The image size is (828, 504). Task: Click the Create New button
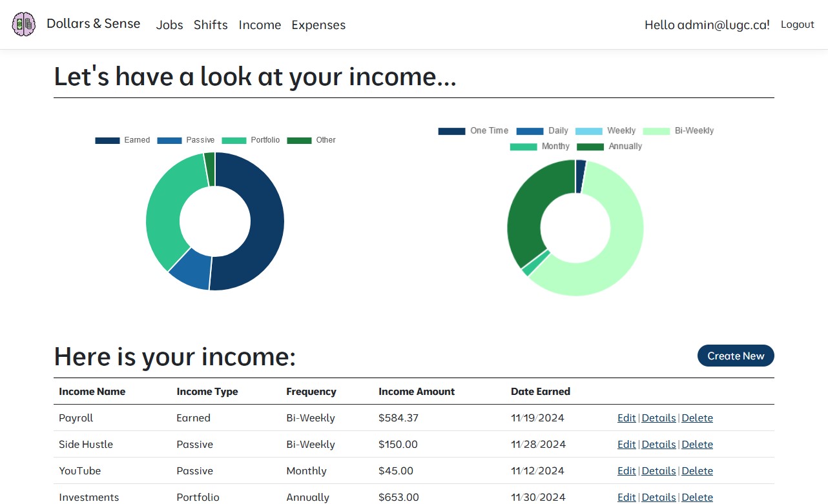click(x=736, y=356)
